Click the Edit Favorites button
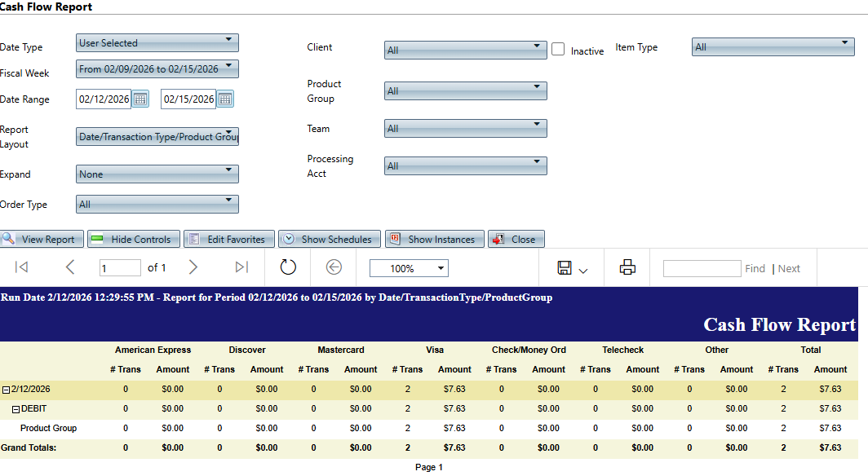This screenshot has width=868, height=476. tap(228, 240)
